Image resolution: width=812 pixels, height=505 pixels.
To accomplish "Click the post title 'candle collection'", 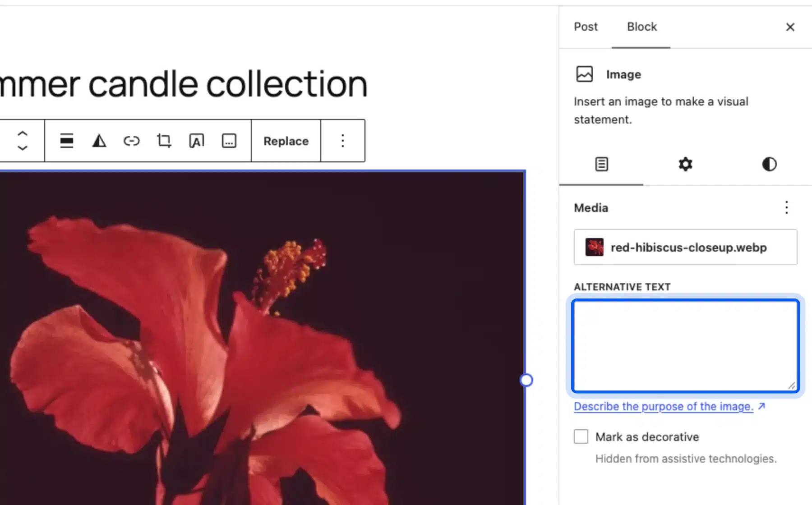I will pos(228,84).
